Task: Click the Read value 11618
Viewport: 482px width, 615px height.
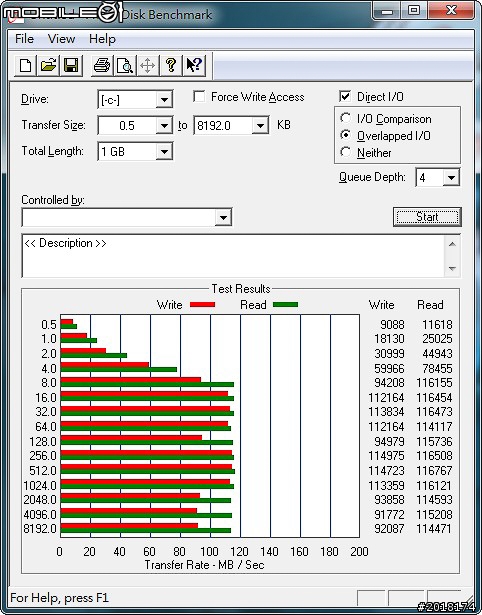Action: [437, 325]
